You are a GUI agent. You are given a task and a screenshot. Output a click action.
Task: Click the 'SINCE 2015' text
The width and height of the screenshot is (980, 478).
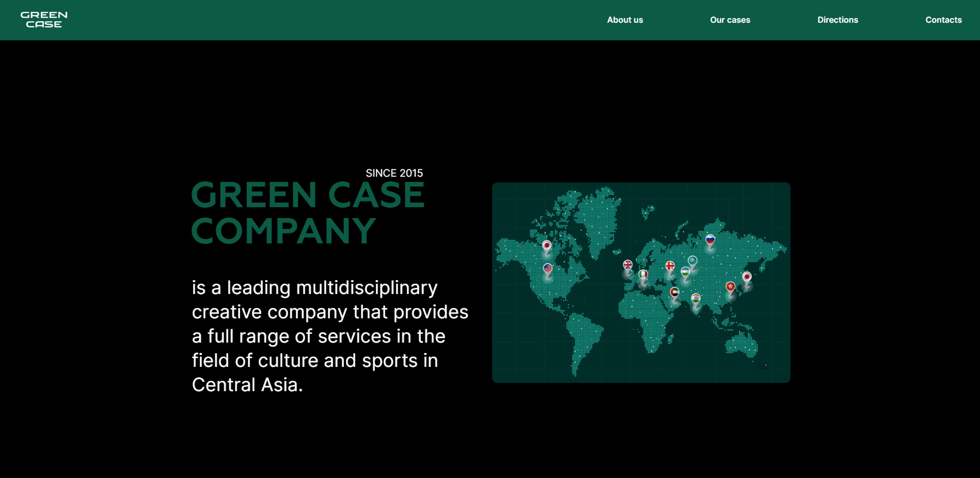(394, 173)
